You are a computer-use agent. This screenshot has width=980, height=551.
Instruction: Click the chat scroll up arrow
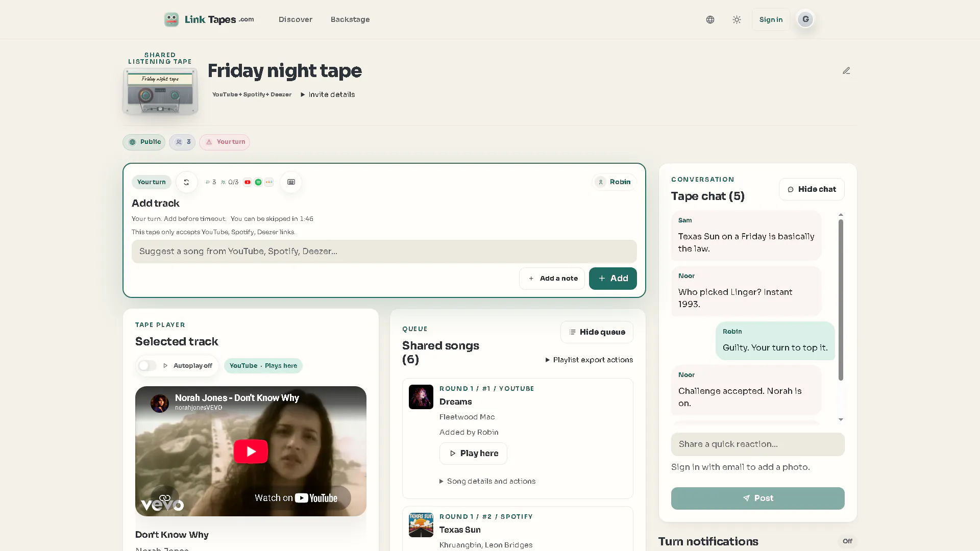841,215
